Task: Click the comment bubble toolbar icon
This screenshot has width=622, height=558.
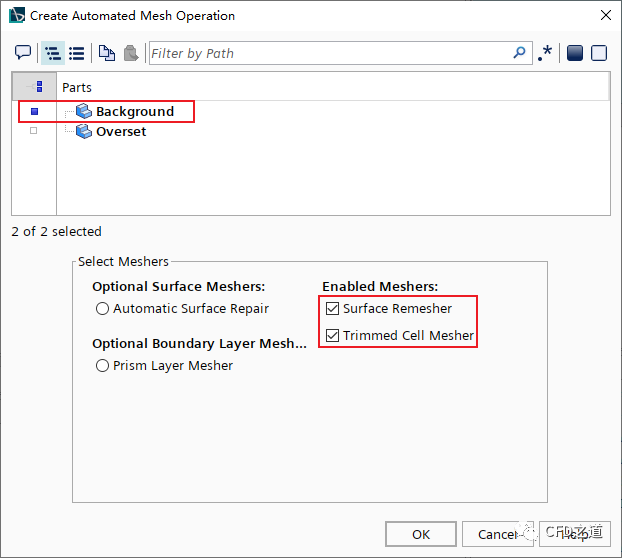Action: (x=23, y=53)
